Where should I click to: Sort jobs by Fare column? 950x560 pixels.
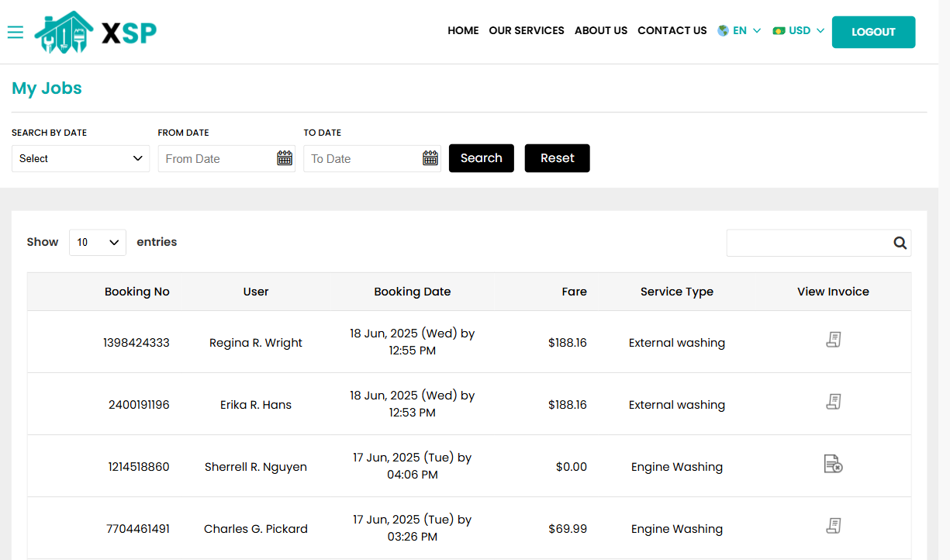[x=574, y=291]
